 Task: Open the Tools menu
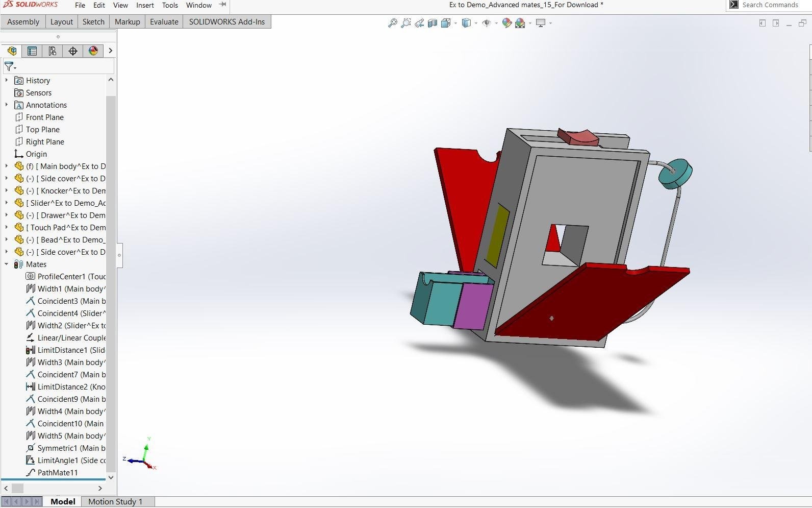click(x=170, y=5)
